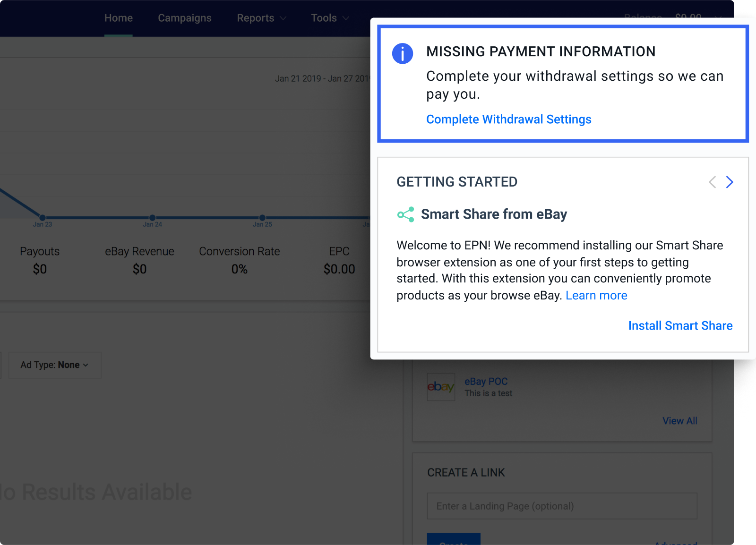Click the GETTING STARTED heading
Screen dimensions: 756x545
point(457,182)
